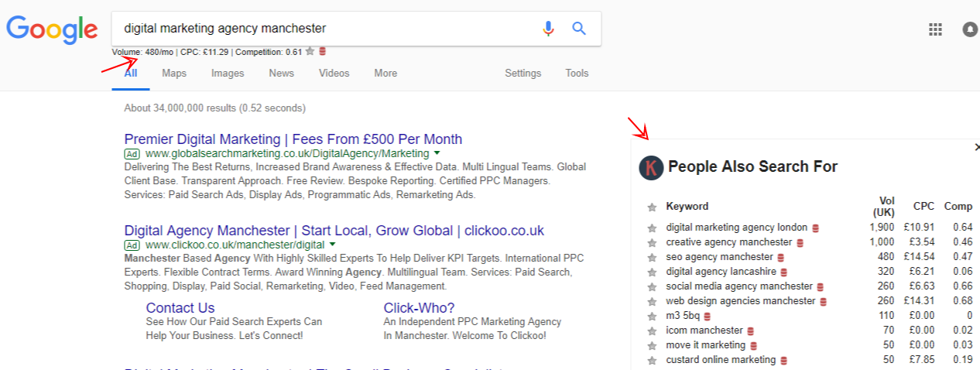This screenshot has width=980, height=370.
Task: Star the search term under the search box
Action: pos(310,52)
